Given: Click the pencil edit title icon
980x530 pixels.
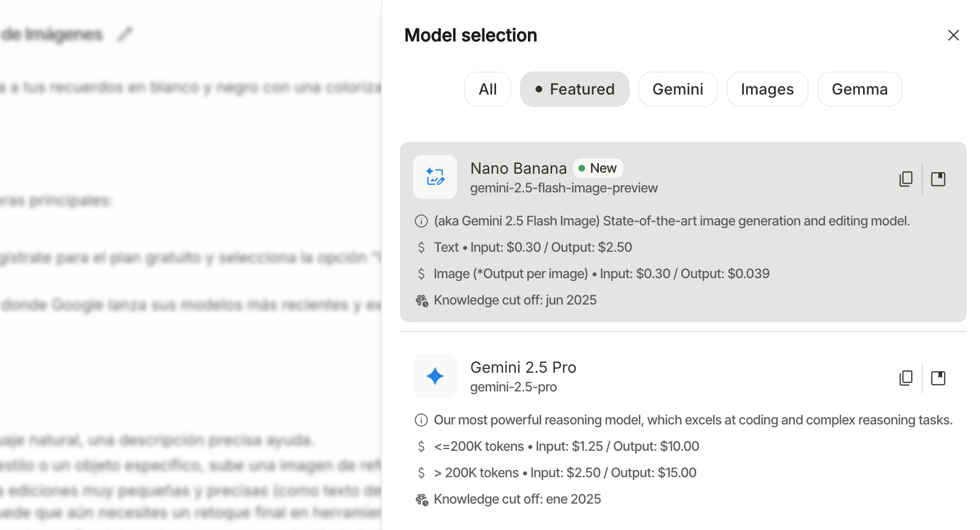Looking at the screenshot, I should tap(125, 34).
